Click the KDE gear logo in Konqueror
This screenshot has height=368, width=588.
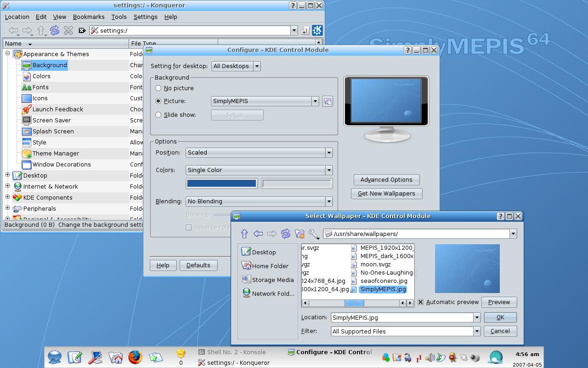[317, 30]
